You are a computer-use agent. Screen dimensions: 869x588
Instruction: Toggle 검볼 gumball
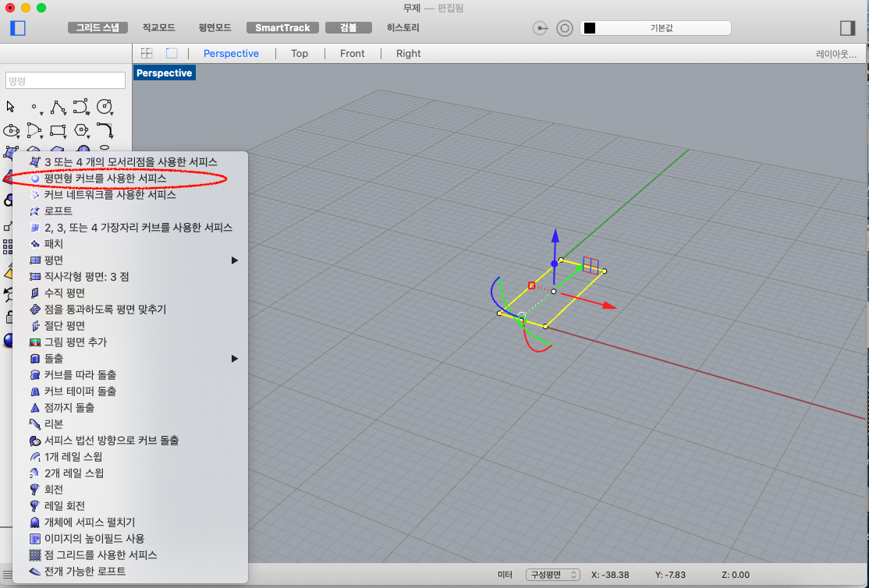click(x=349, y=27)
